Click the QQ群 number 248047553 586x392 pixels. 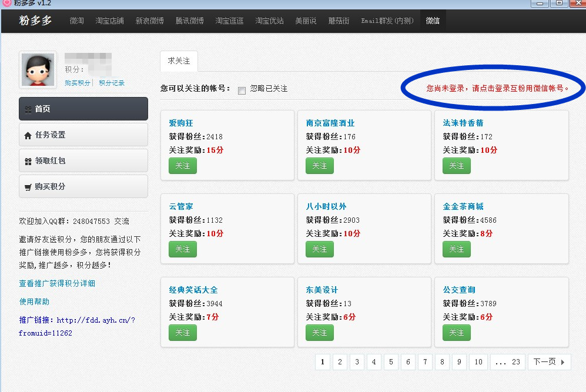91,221
